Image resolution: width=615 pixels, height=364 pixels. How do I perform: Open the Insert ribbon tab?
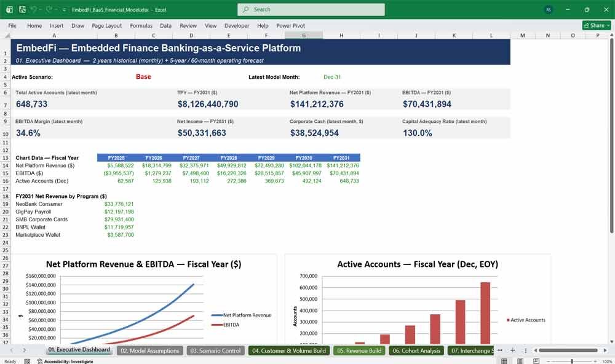pyautogui.click(x=57, y=25)
